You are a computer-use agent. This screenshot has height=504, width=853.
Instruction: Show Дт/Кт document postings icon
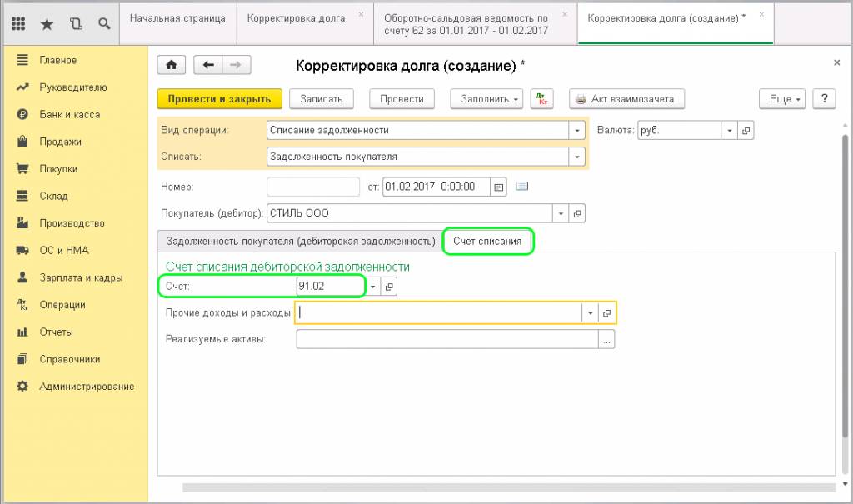[x=541, y=99]
